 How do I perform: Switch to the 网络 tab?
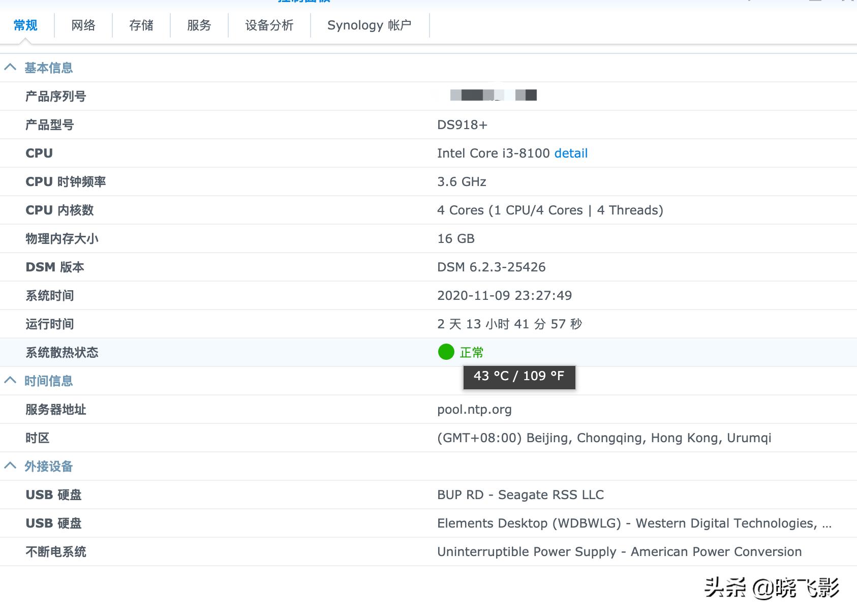[x=83, y=25]
